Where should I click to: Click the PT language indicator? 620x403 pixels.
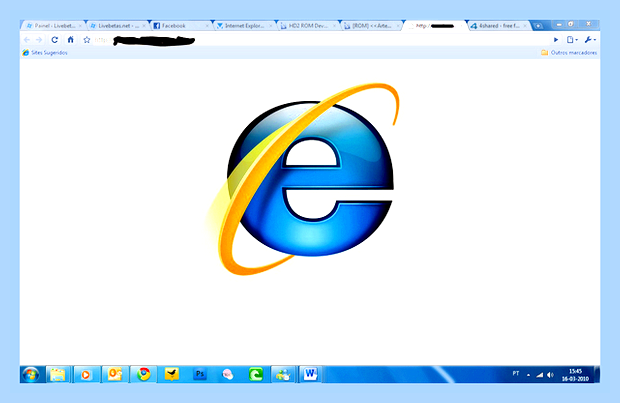pyautogui.click(x=516, y=374)
